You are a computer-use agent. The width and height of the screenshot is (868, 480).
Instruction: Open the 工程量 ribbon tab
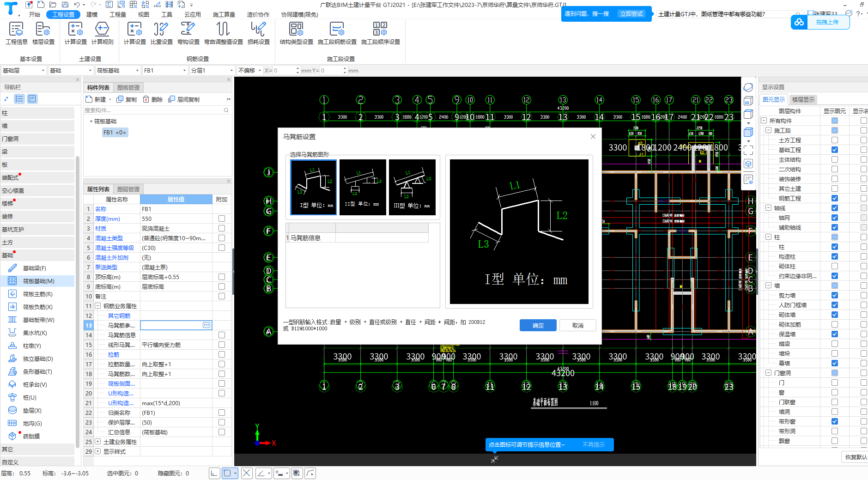pyautogui.click(x=117, y=14)
